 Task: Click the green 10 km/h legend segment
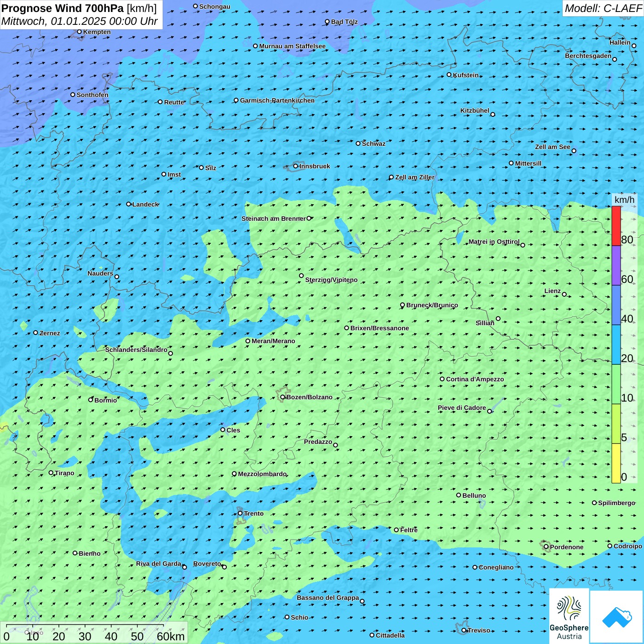pyautogui.click(x=616, y=384)
